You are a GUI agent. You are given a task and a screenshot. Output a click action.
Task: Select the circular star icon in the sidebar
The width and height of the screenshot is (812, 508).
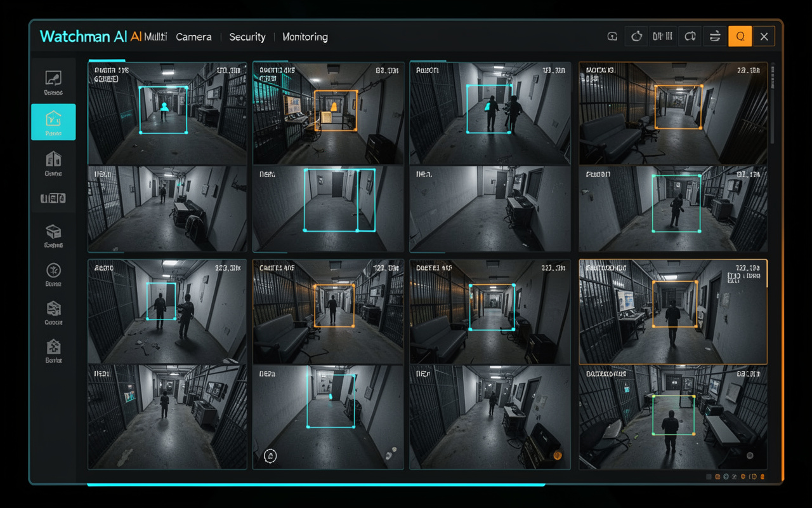point(53,271)
